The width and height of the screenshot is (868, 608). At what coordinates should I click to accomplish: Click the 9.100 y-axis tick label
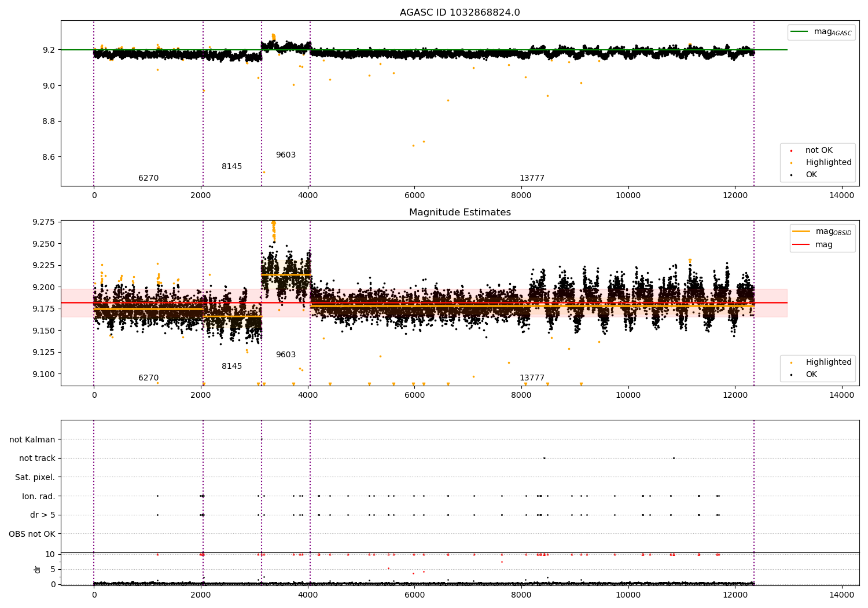44,374
